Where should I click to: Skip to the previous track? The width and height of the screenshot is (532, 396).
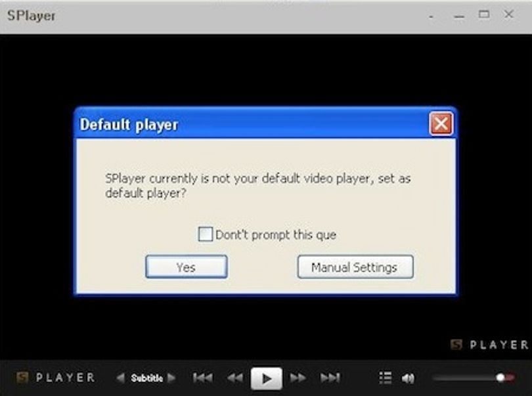tap(202, 378)
